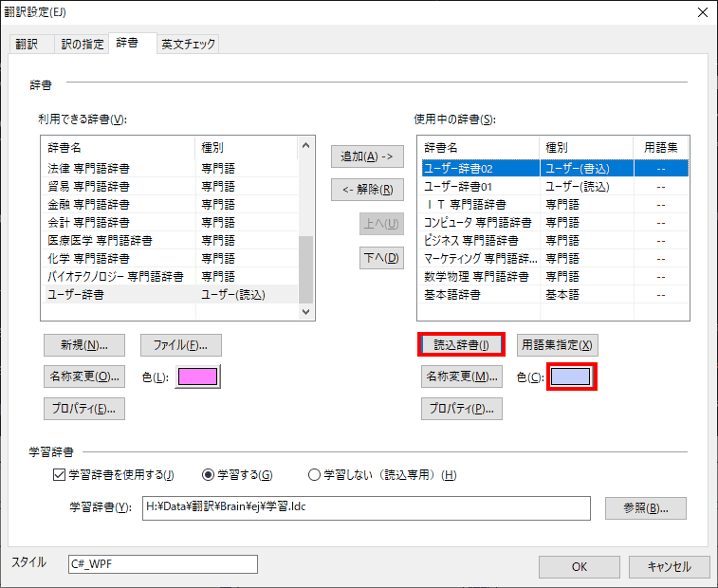718x588 pixels.
Task: Click the available list's down scroll arrow
Action: [305, 311]
